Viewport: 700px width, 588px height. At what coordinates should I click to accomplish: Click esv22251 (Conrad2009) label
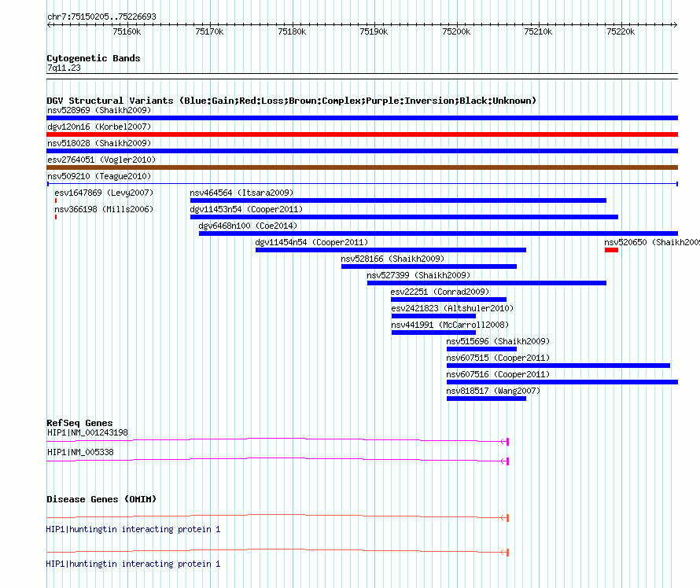(440, 292)
